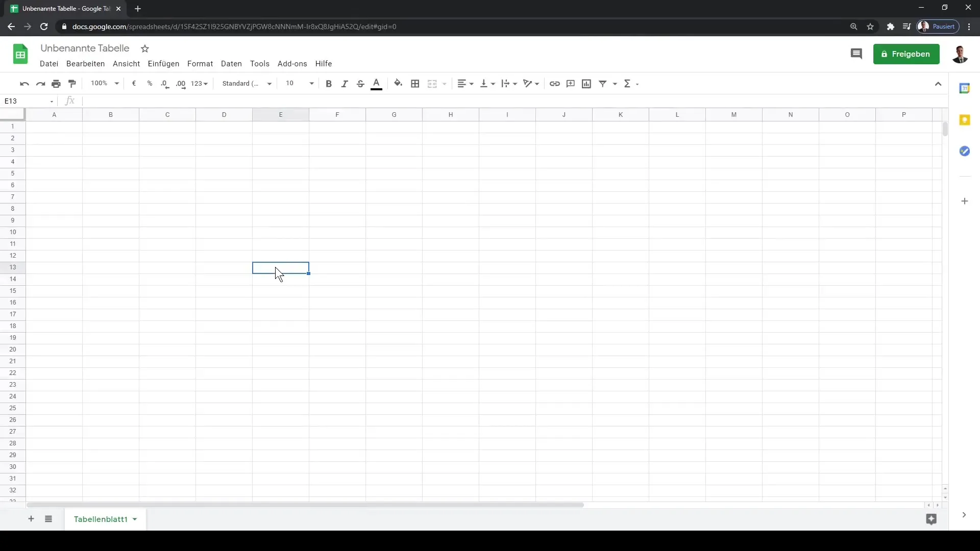
Task: Click the insert link icon
Action: 554,84
